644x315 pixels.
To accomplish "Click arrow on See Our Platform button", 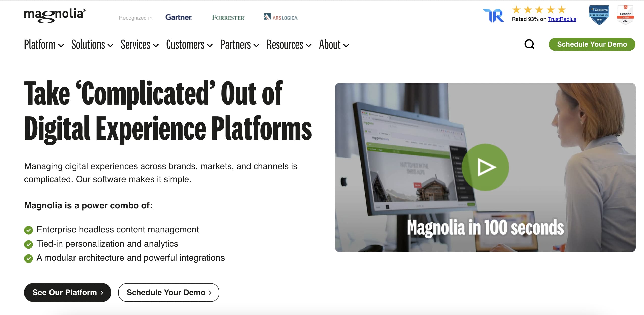I will point(102,293).
